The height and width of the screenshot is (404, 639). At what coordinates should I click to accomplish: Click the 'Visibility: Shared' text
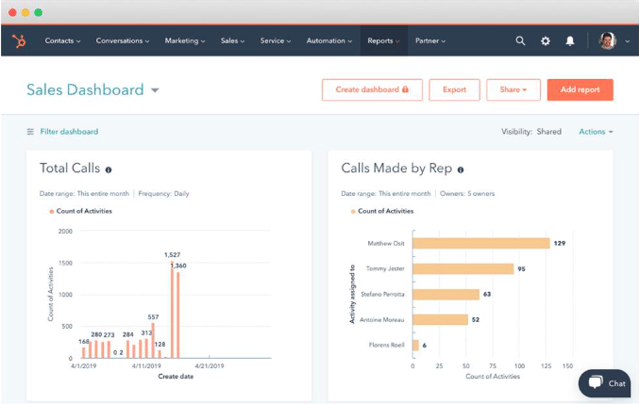pos(531,132)
